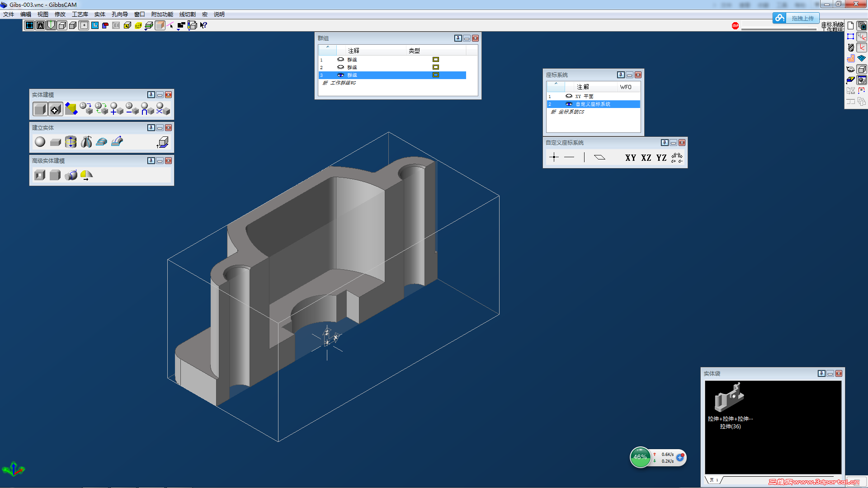Click the YZ plane button
Viewport: 868px width, 488px height.
661,158
